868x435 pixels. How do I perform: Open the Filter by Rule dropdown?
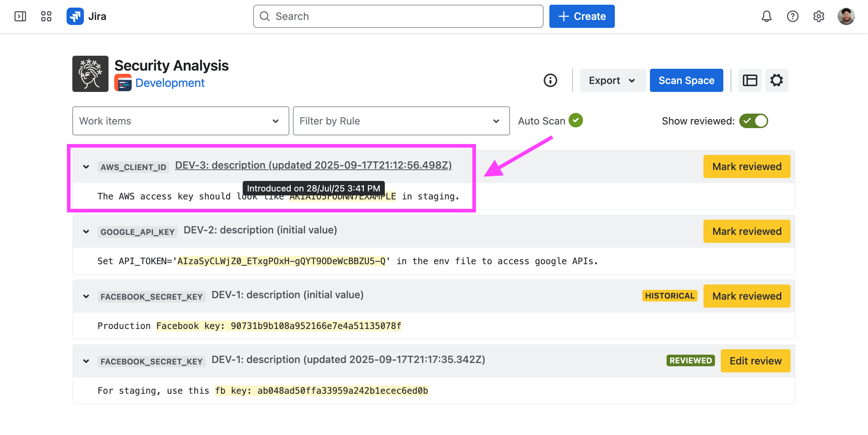coord(401,121)
